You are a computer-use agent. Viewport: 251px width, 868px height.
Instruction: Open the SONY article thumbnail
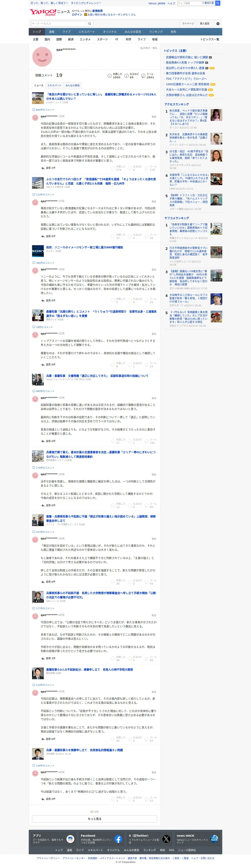[x=38, y=251]
